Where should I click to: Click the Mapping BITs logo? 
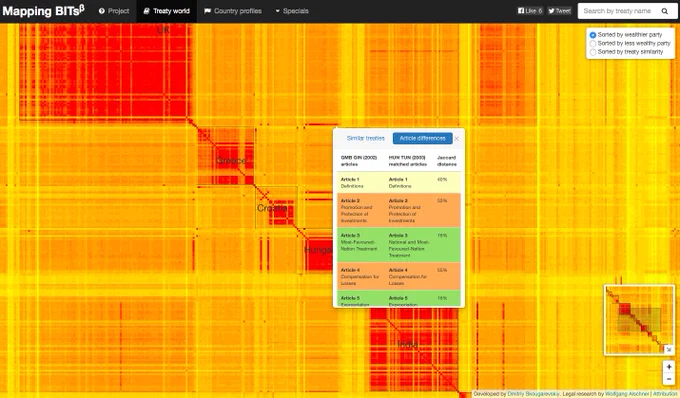pos(43,10)
